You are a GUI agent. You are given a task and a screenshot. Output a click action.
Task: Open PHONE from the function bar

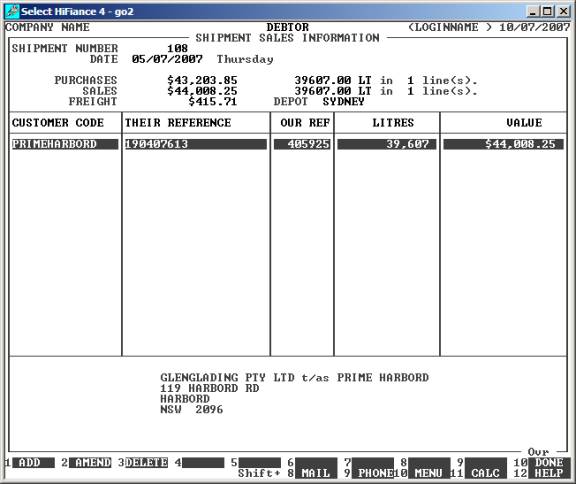coord(372,473)
